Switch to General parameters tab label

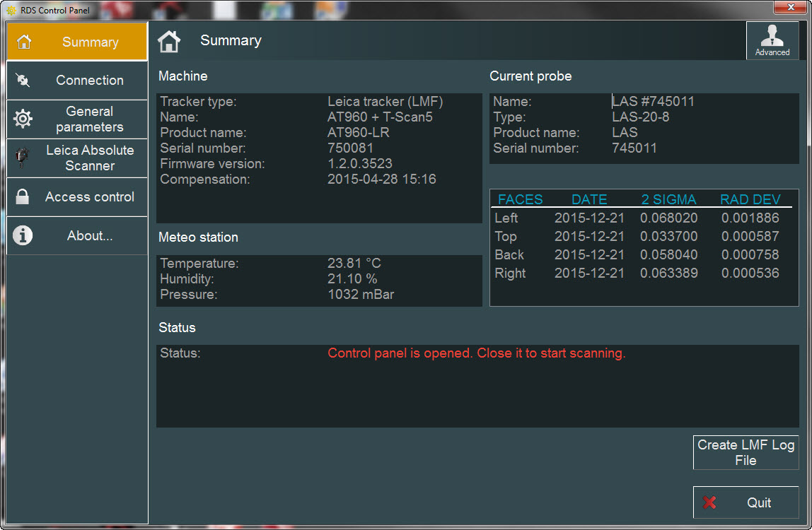tap(90, 119)
